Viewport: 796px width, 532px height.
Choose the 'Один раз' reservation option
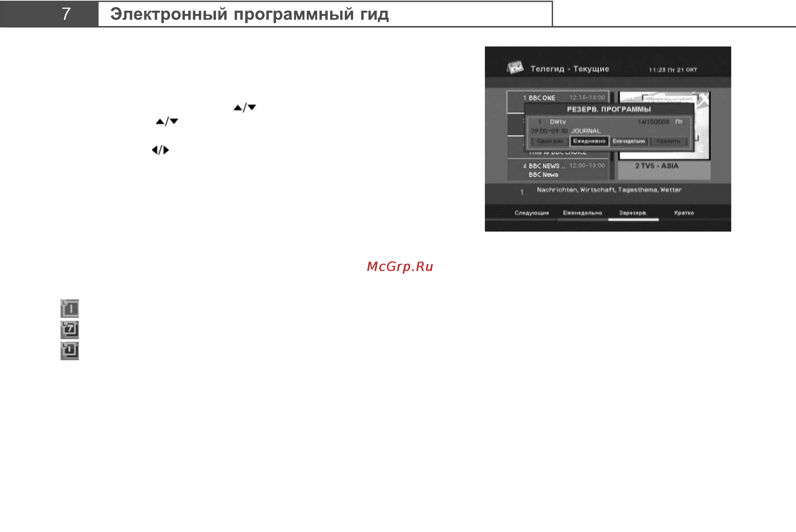(550, 141)
